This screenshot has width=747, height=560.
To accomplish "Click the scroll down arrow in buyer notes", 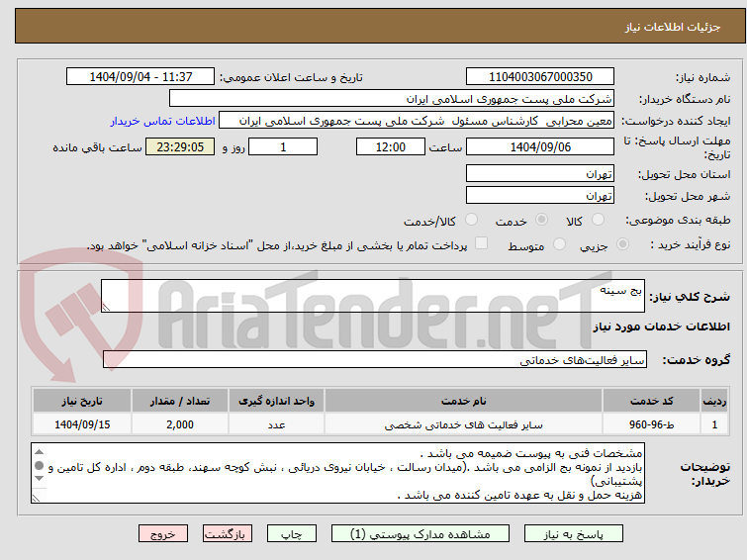I will coord(39,479).
